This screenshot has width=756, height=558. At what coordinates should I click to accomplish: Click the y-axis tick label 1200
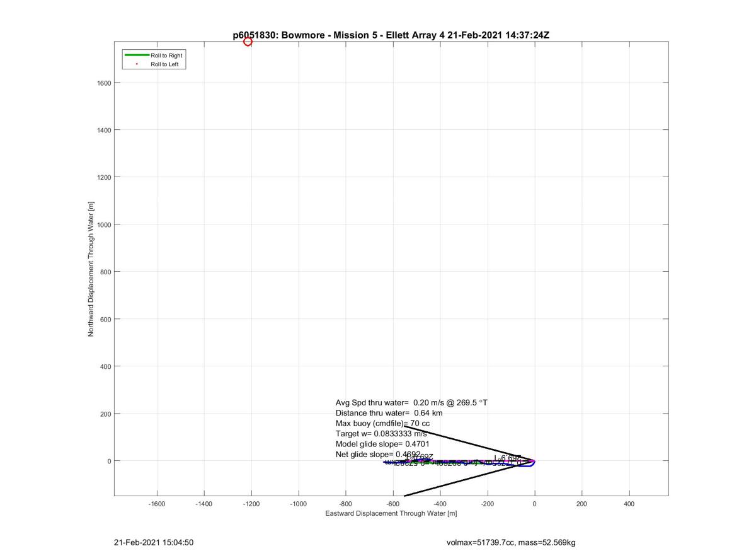[104, 177]
